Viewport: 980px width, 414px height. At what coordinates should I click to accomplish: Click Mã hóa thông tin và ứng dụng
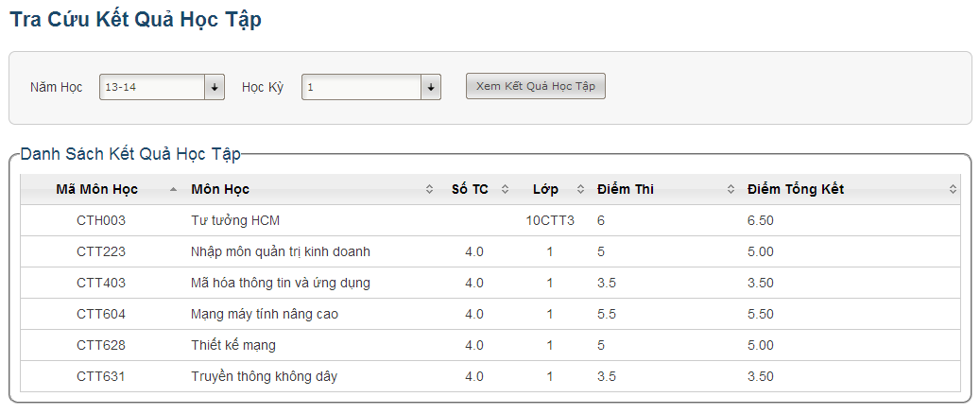(281, 283)
